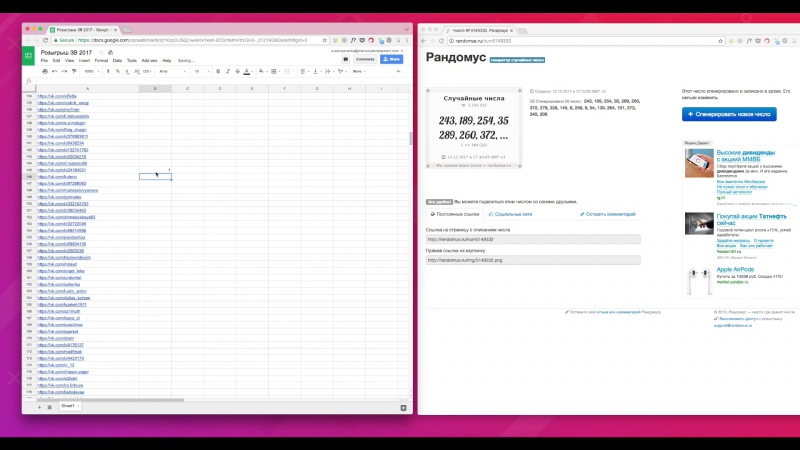Open the all sheets list icon

click(x=49, y=407)
